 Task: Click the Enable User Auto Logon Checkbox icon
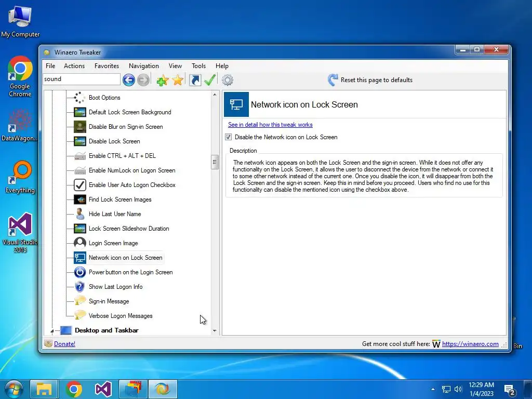pos(79,185)
